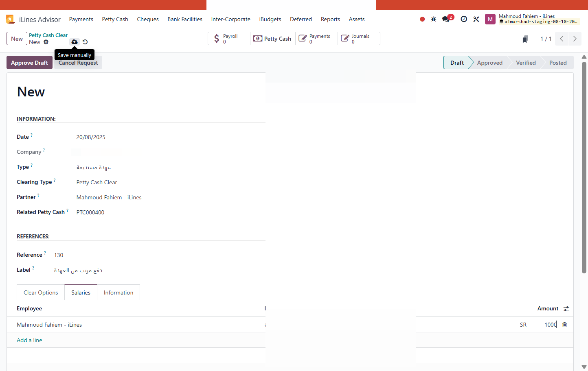Click the red recording dot icon
This screenshot has height=371, width=588.
click(x=422, y=19)
